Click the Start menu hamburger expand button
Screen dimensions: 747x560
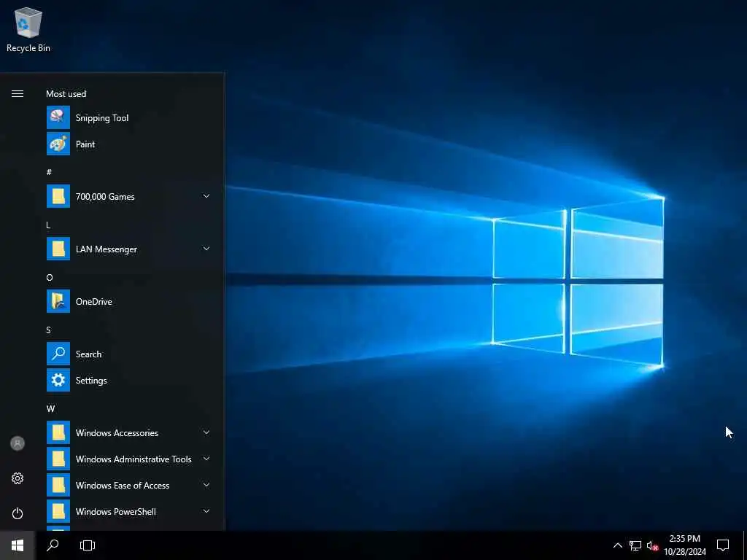coord(18,94)
